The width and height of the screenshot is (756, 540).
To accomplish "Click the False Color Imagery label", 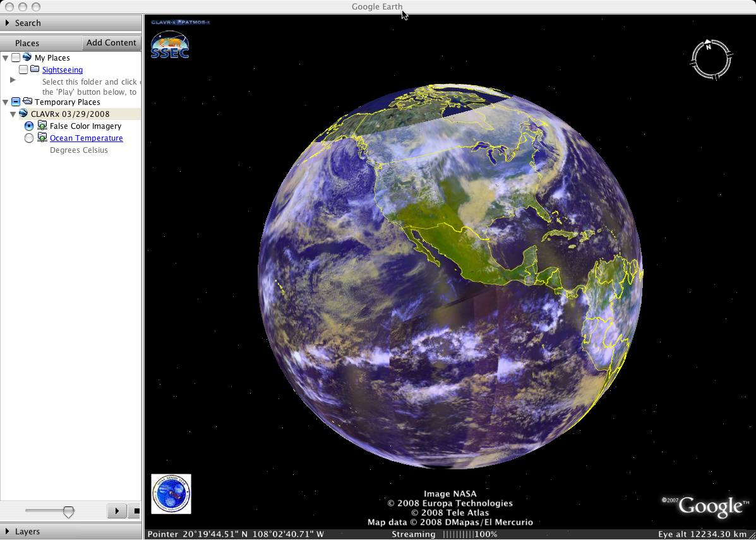I will point(85,126).
